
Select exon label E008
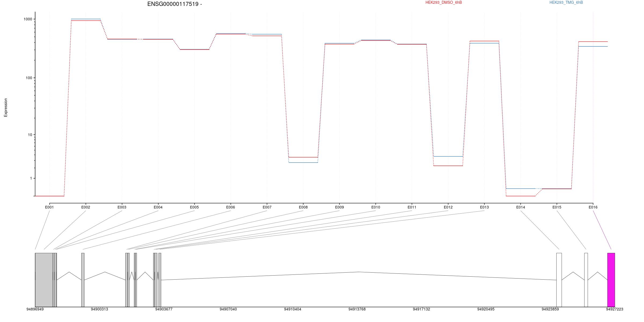click(x=303, y=207)
